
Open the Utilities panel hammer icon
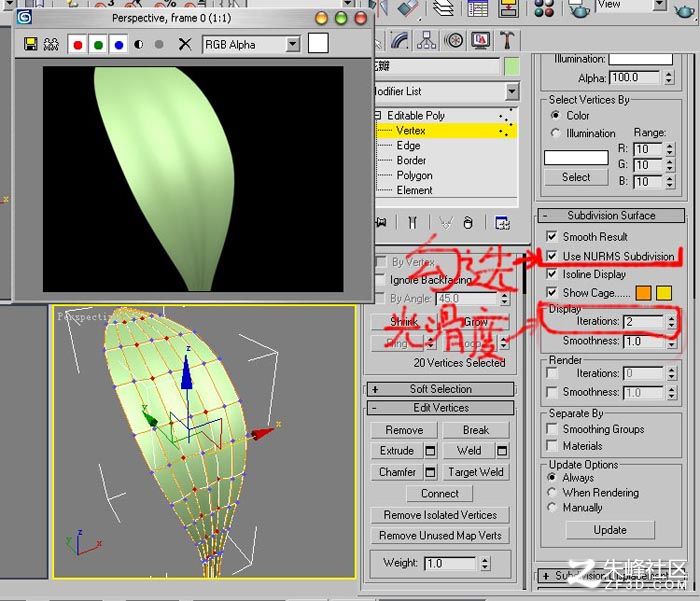click(507, 41)
